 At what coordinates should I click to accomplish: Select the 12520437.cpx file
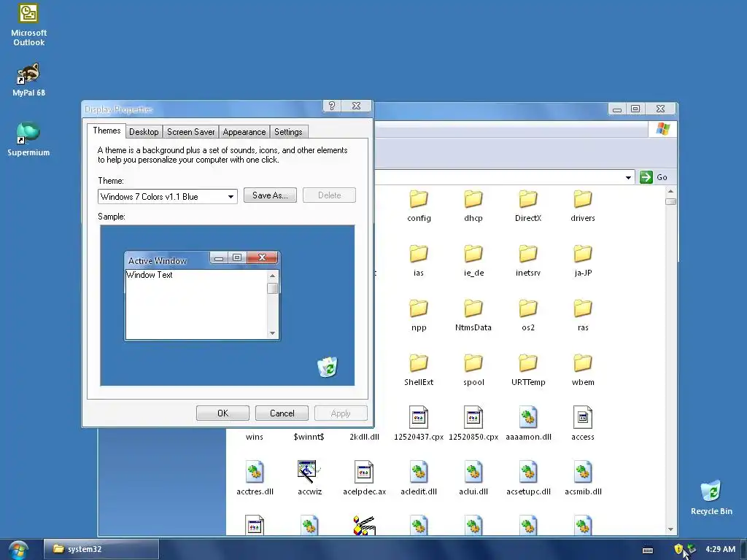pos(419,424)
